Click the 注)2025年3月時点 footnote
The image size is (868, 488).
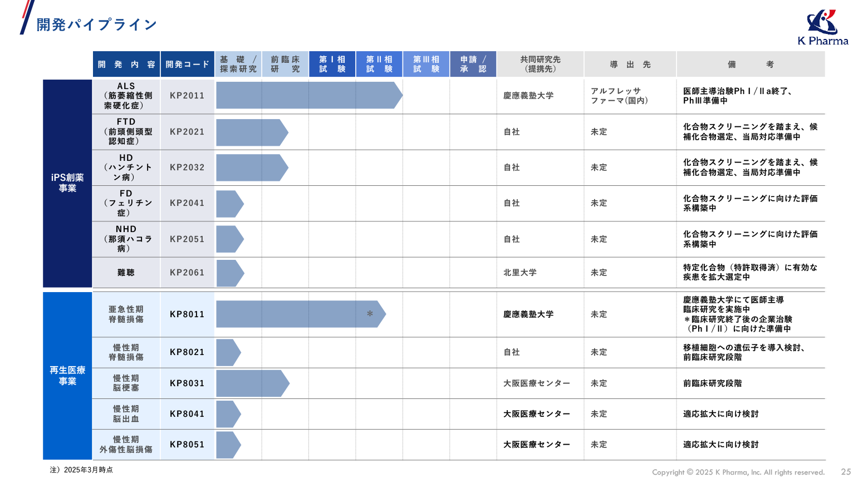81,470
